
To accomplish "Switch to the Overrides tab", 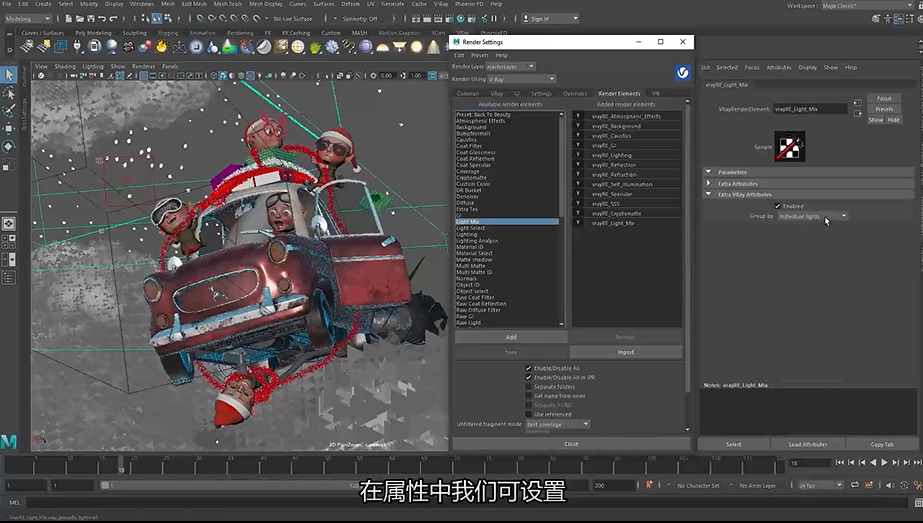I will tap(575, 94).
